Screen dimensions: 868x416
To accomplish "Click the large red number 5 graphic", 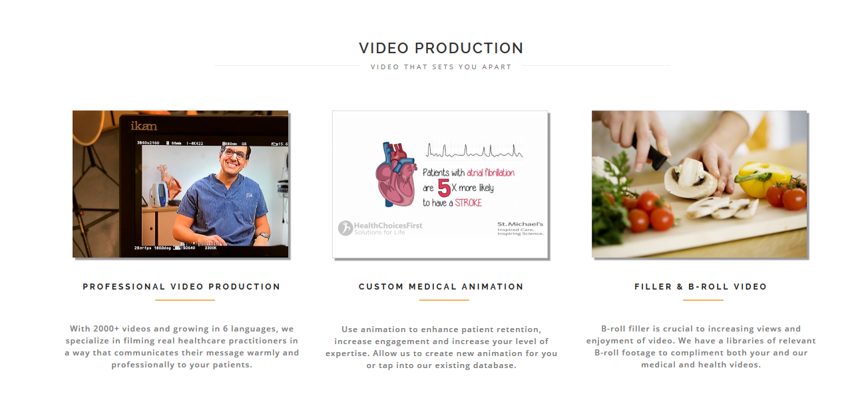I will click(x=444, y=188).
